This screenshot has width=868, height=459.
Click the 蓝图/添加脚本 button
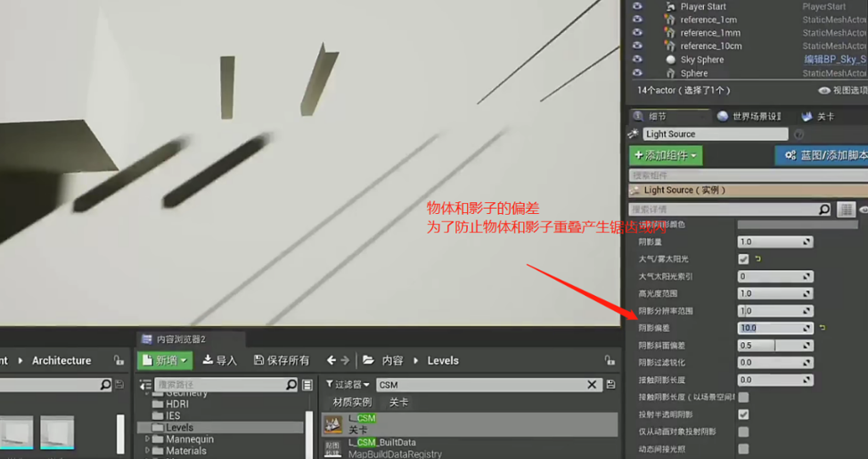click(823, 155)
